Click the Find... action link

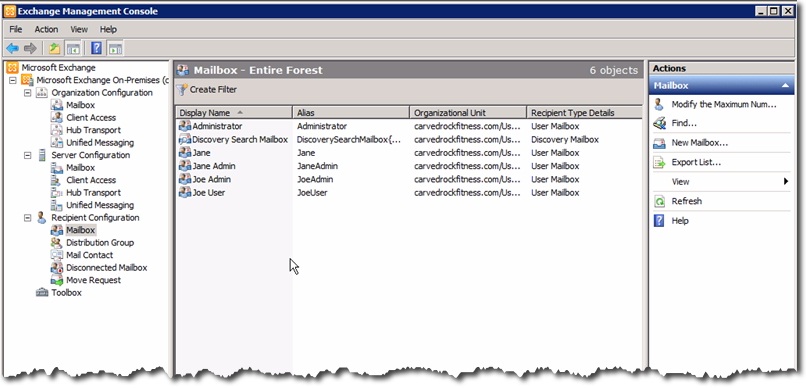pyautogui.click(x=684, y=124)
